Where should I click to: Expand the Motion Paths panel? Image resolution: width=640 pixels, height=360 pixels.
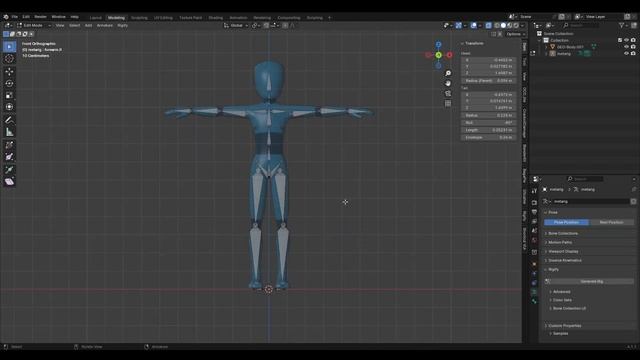[x=560, y=242]
